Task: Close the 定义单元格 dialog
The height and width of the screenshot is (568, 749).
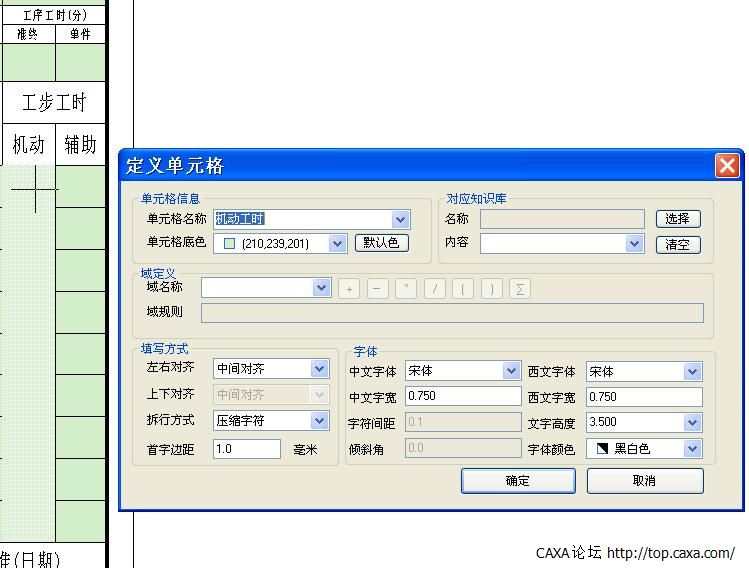Action: pos(727,166)
